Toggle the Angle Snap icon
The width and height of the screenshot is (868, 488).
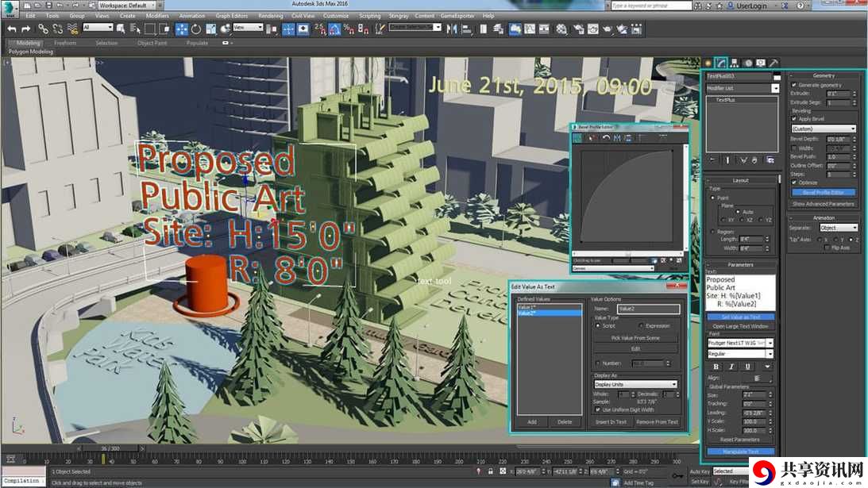(334, 29)
